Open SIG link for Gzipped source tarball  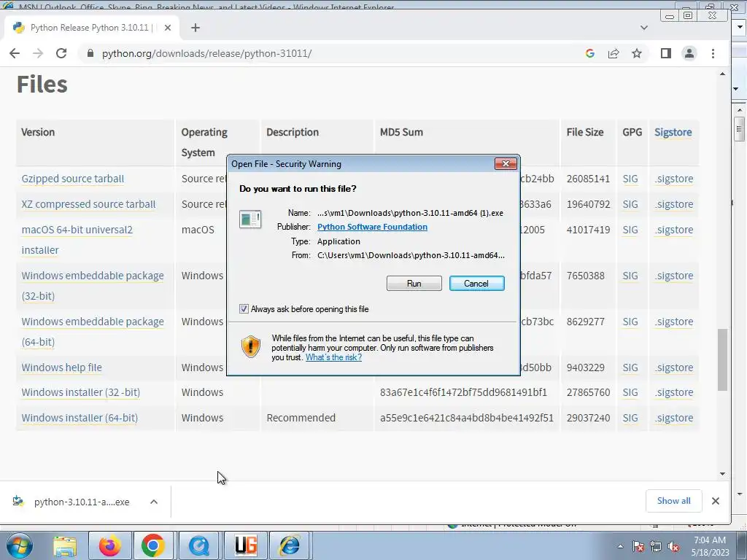pos(630,179)
